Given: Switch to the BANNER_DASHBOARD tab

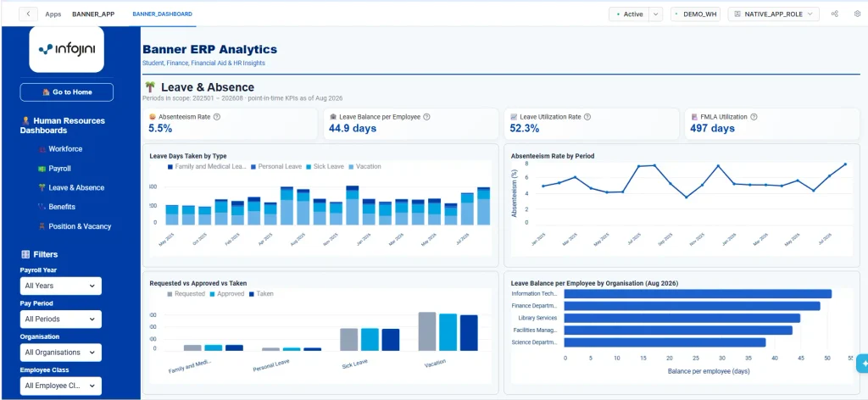Looking at the screenshot, I should coord(162,14).
